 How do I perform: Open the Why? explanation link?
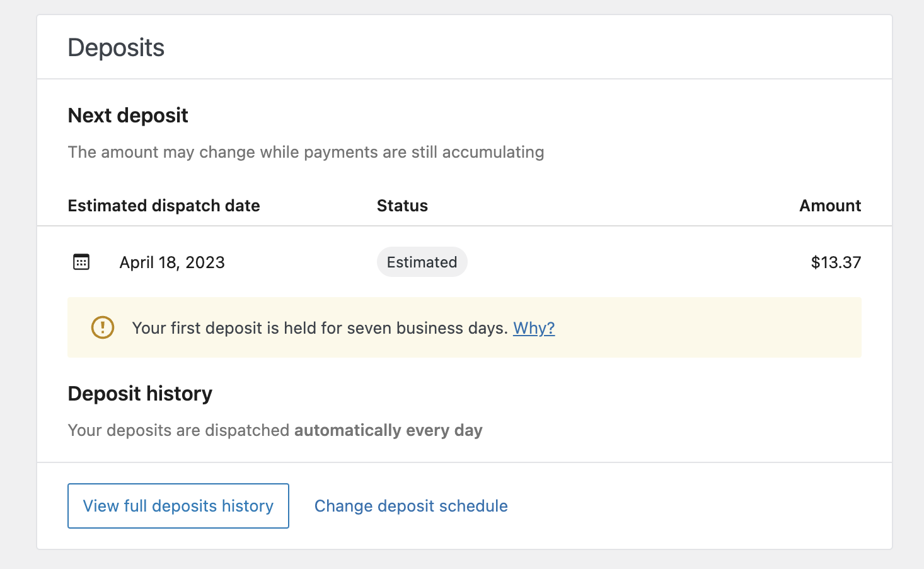pyautogui.click(x=533, y=327)
